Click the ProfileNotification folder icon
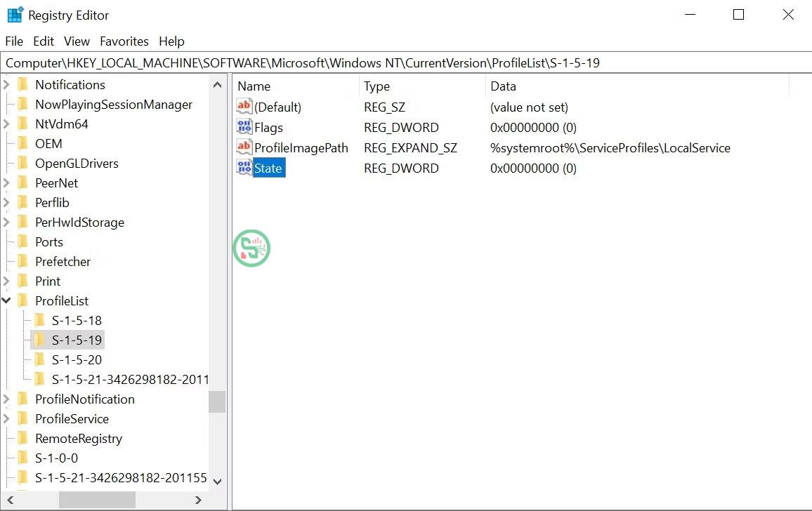812x511 pixels. 22,399
